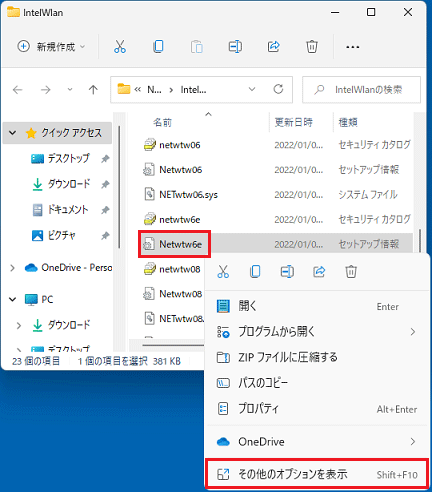The image size is (432, 492).
Task: Sort by the 更新日時 column header
Action: coord(293,122)
